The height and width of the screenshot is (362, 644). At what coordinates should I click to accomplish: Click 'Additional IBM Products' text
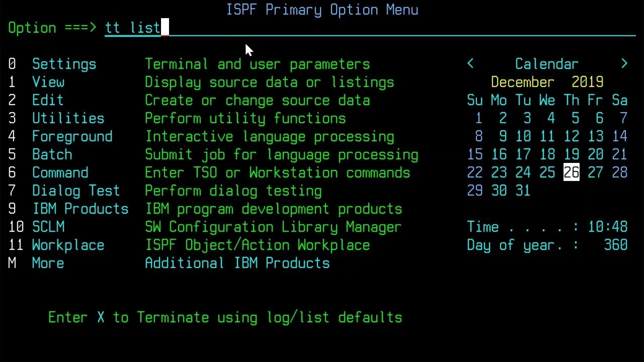[237, 263]
